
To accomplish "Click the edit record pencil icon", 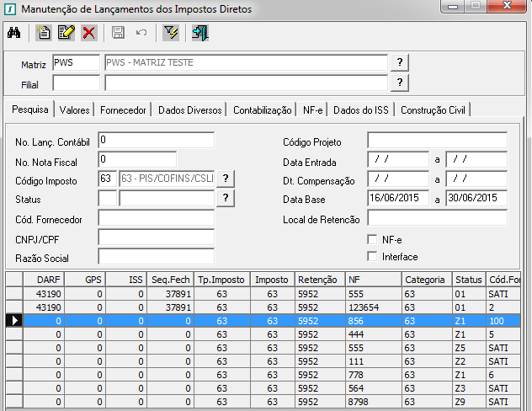I will (x=66, y=33).
